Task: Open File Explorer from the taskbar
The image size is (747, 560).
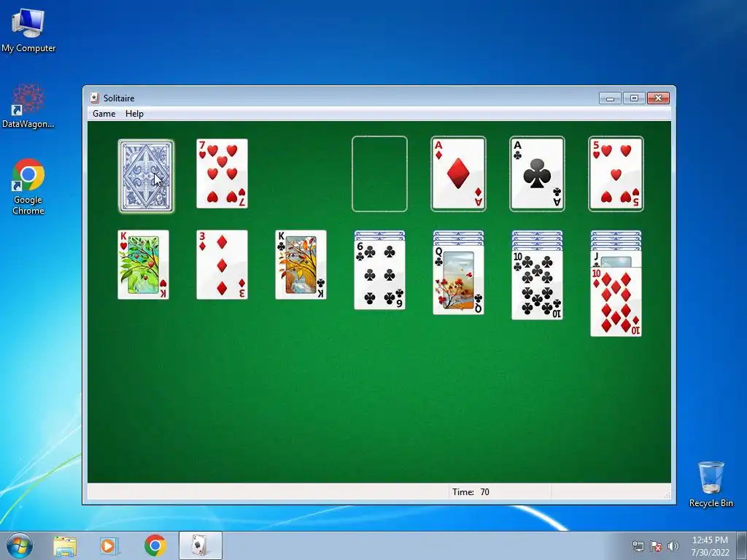Action: (65, 545)
